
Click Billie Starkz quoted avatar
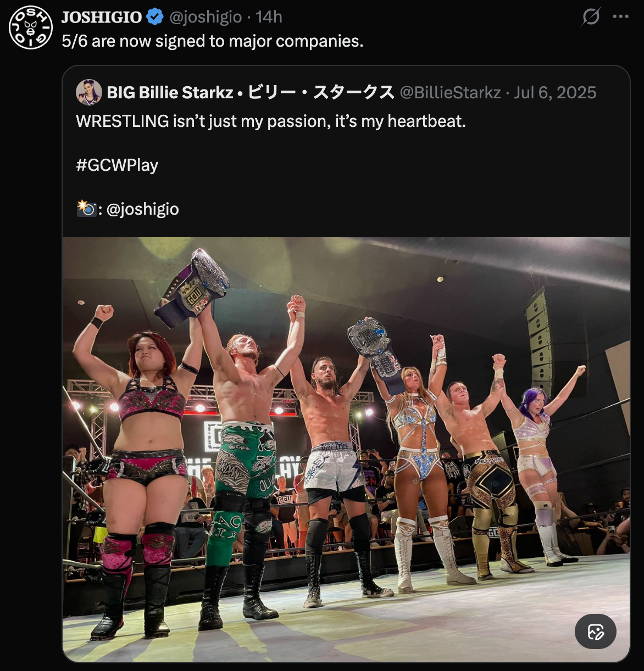click(89, 92)
